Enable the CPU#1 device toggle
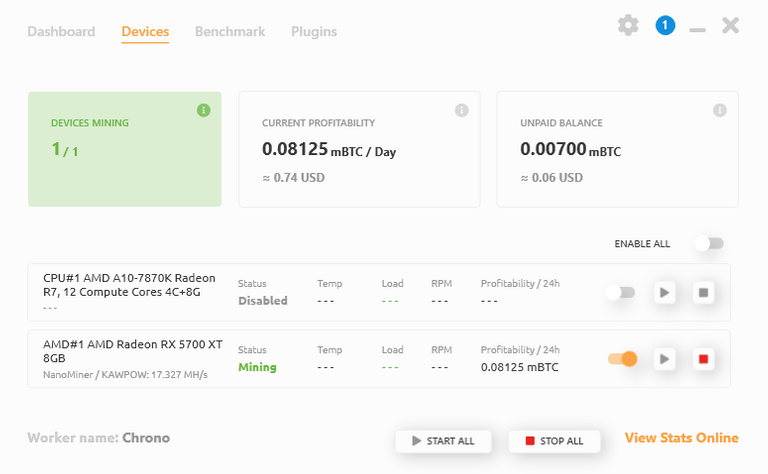 pos(621,293)
